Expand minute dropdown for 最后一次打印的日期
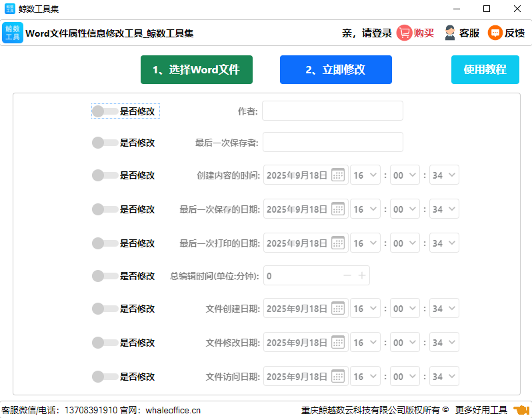The height and width of the screenshot is (418, 532). (405, 243)
